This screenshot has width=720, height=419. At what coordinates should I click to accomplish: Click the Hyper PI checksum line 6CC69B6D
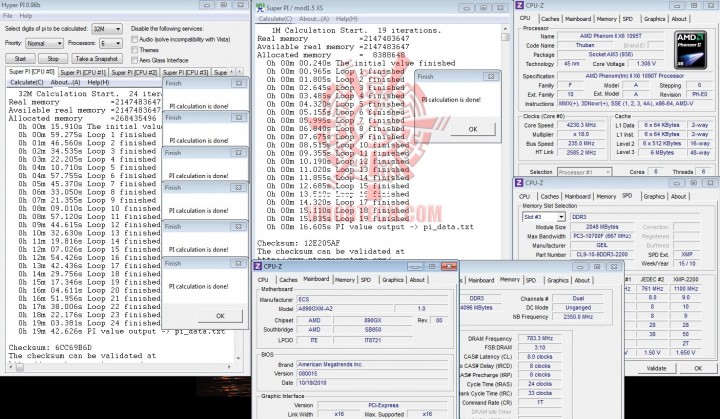(x=50, y=347)
